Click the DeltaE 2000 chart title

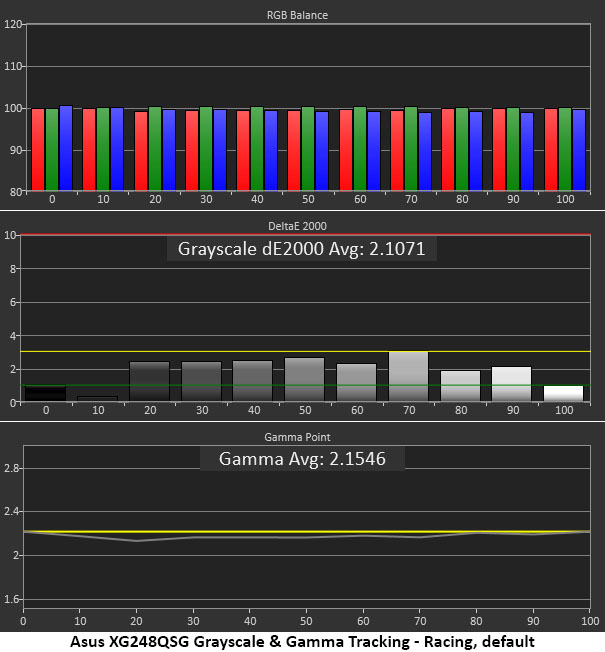(297, 226)
